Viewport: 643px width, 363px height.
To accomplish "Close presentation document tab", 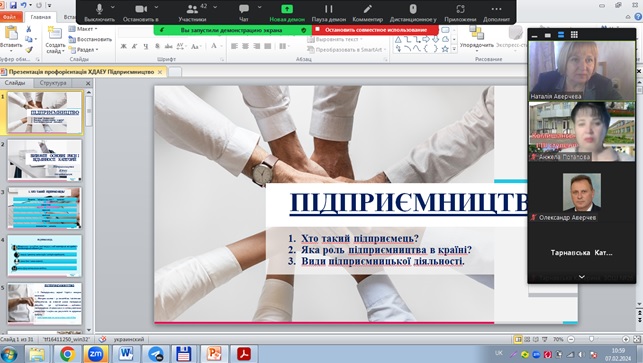I will (160, 72).
